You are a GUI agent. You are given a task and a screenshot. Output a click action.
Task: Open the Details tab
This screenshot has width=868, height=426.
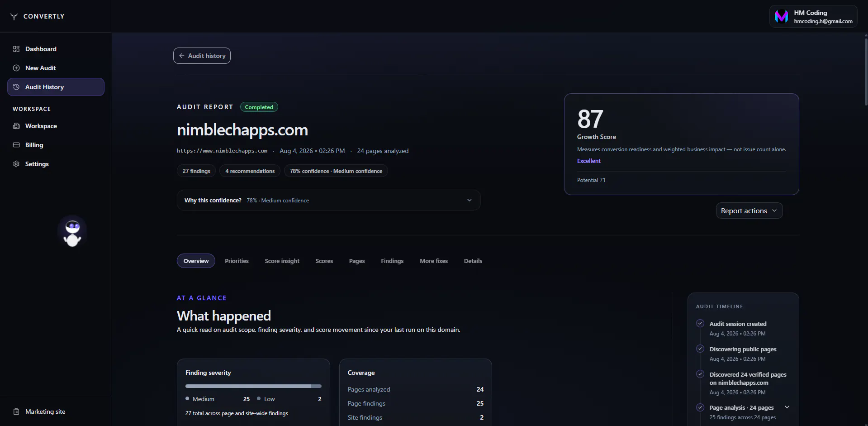473,261
